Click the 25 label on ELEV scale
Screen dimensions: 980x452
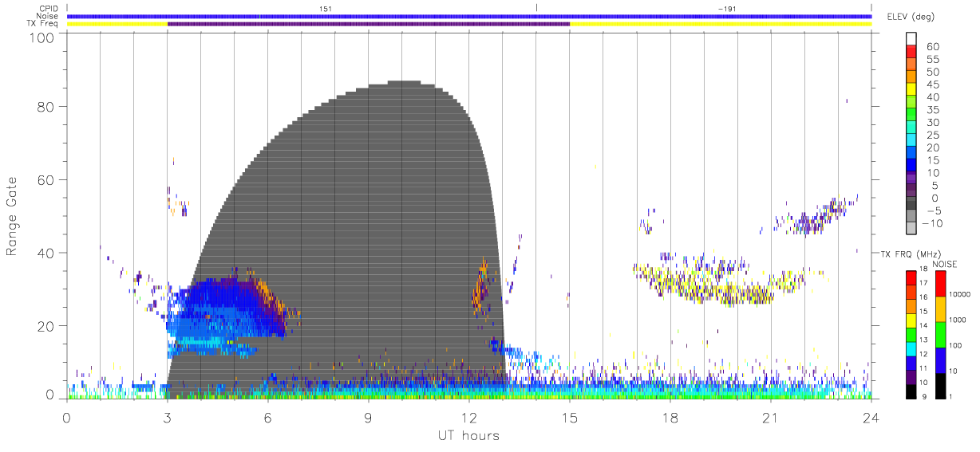tap(932, 135)
